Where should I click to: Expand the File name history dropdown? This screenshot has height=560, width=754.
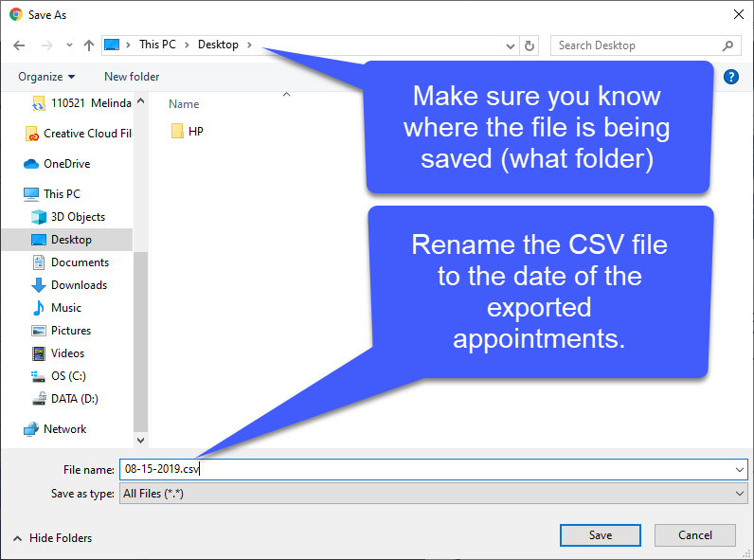tap(739, 469)
